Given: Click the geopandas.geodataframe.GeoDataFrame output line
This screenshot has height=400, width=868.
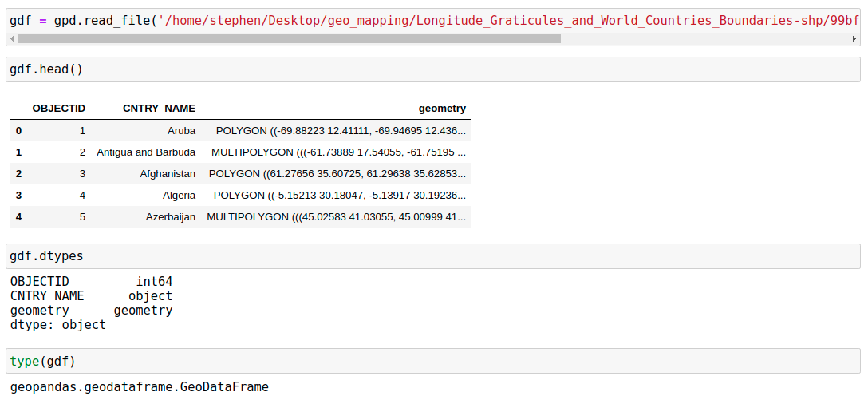Looking at the screenshot, I should (x=140, y=387).
